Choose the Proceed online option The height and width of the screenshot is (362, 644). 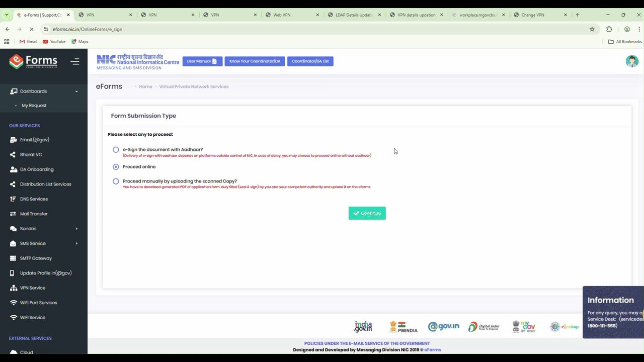tap(116, 166)
